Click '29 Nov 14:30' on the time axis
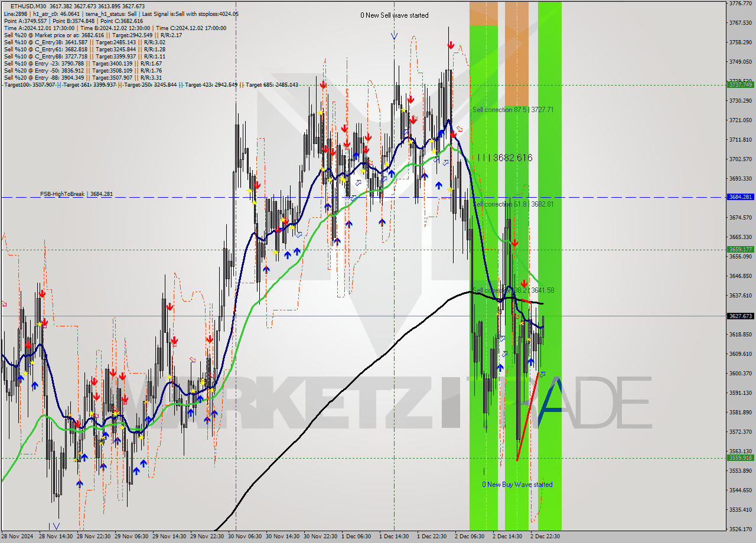Viewport: 756px width, 543px height. point(170,537)
